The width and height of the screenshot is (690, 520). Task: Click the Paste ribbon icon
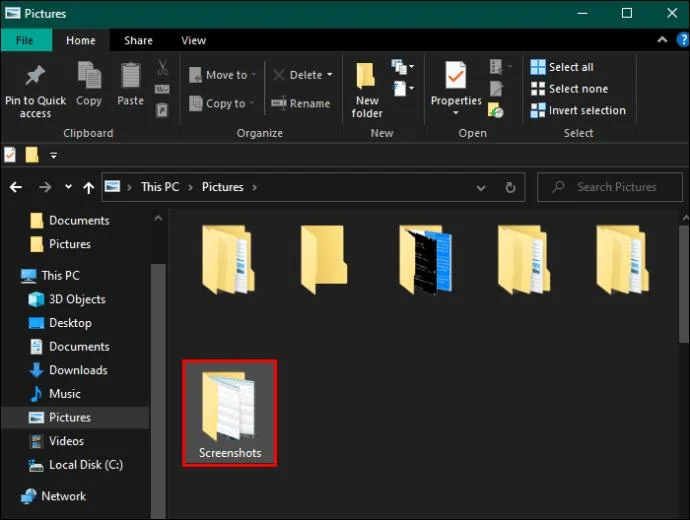130,75
